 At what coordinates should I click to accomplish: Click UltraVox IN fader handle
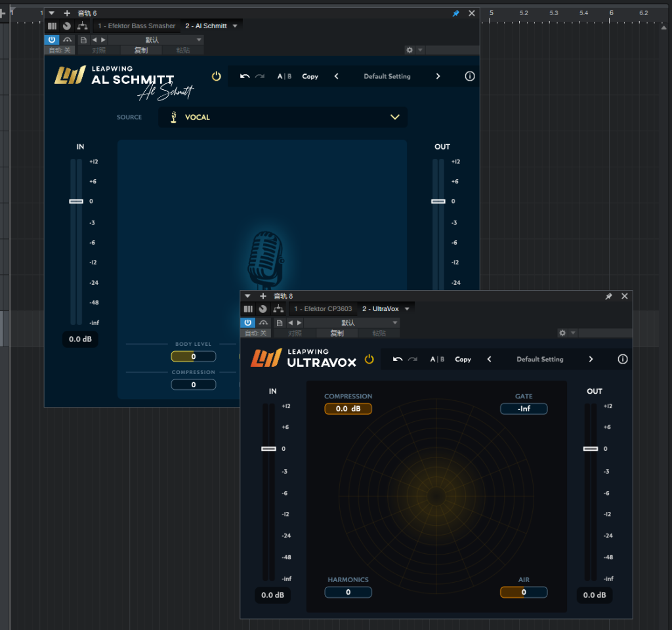(268, 449)
